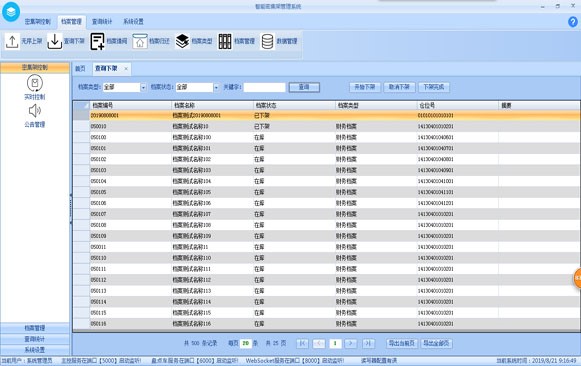This screenshot has height=366, width=581.
Task: Open 数据管理 database icon
Action: click(267, 41)
